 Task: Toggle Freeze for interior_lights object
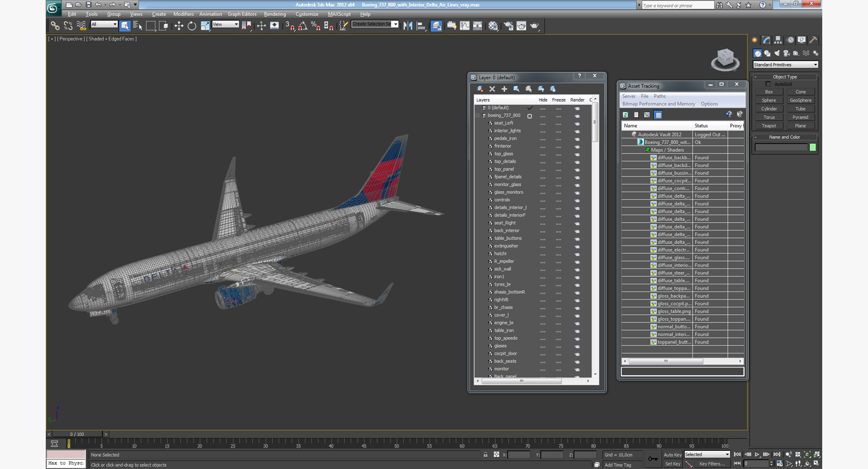pos(558,131)
